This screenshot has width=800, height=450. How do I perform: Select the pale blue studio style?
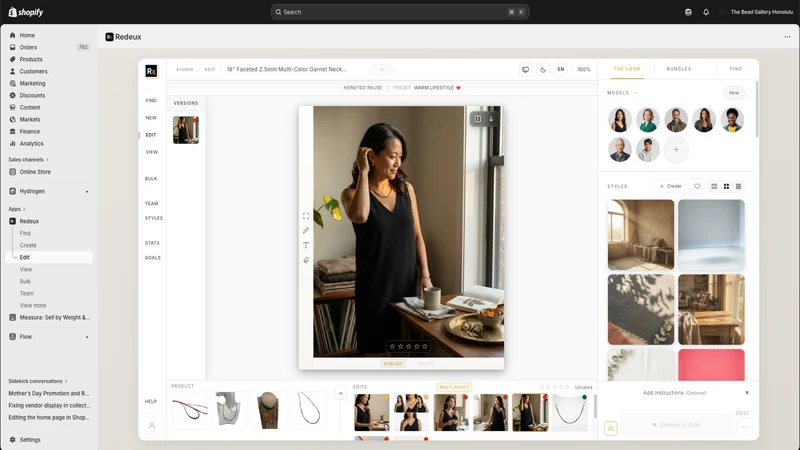click(x=711, y=235)
